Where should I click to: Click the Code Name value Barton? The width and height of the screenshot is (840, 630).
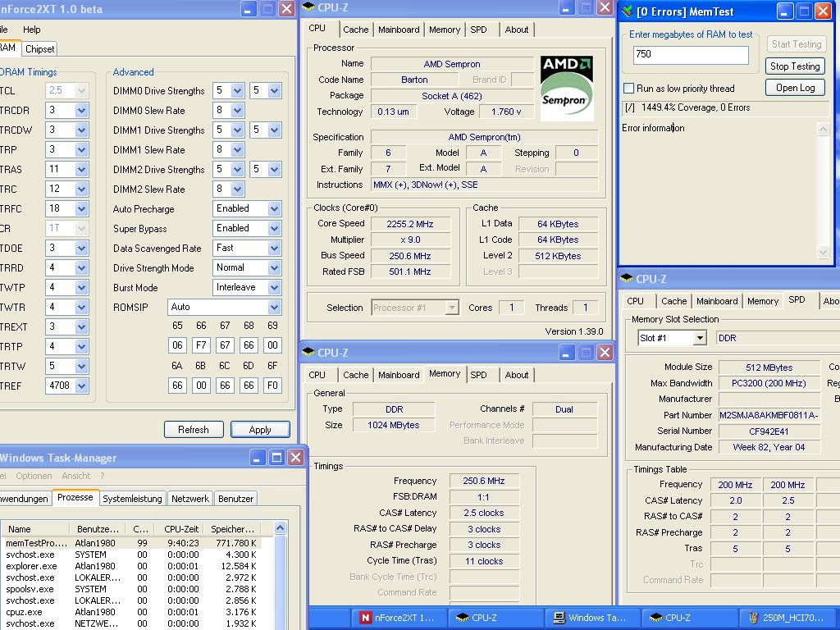[414, 80]
